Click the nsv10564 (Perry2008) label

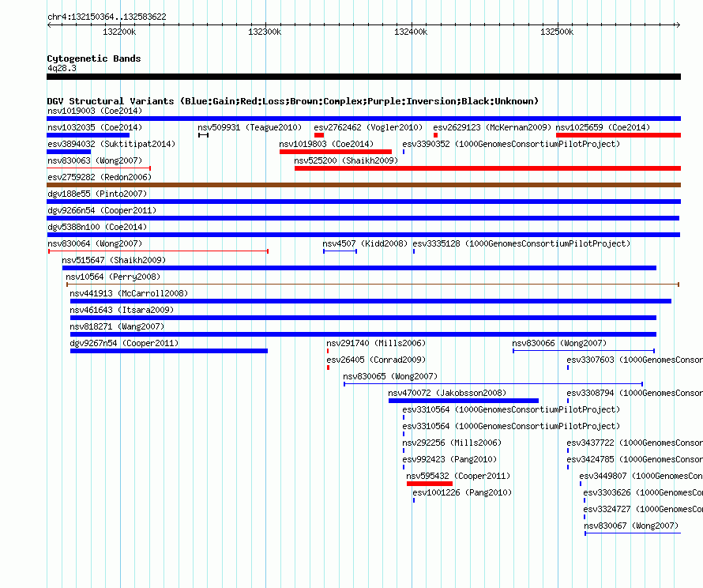(113, 277)
